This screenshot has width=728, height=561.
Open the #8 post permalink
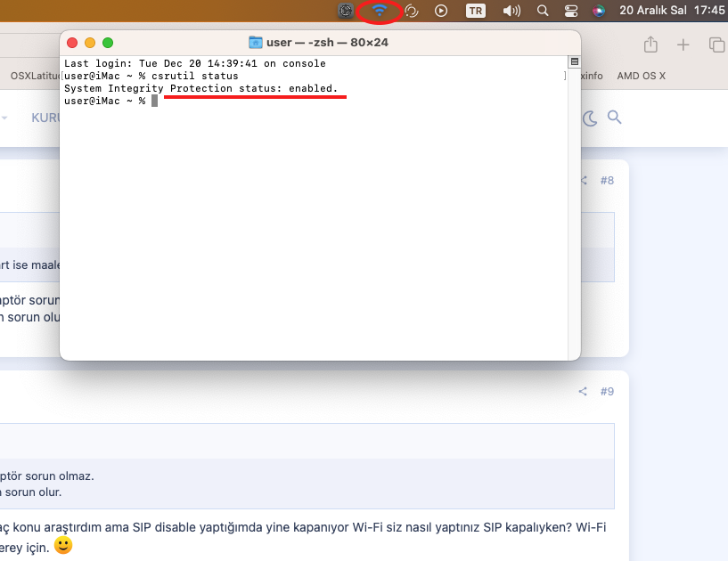tap(607, 181)
